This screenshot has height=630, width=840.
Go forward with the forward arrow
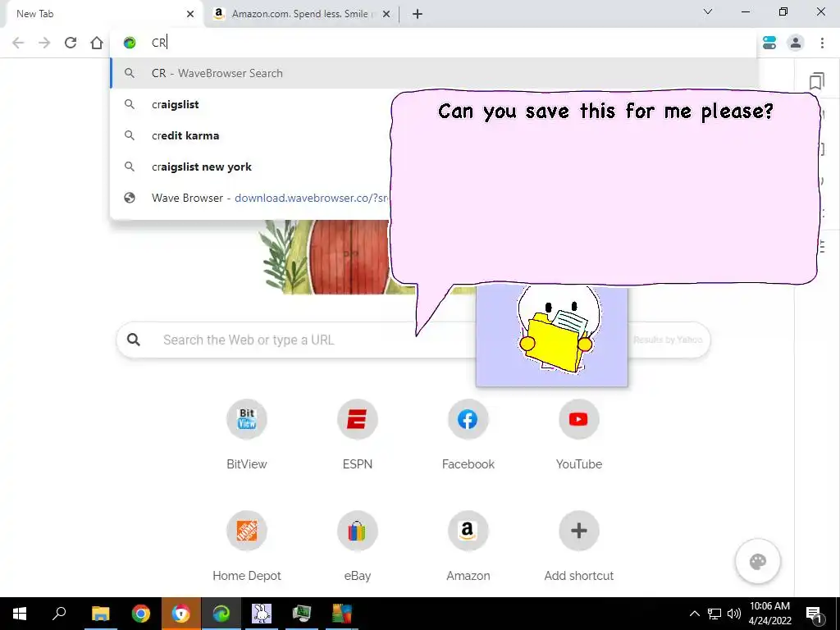tap(44, 43)
